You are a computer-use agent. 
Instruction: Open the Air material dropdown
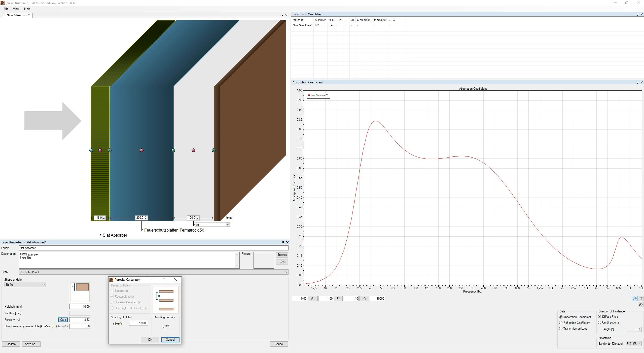[213, 224]
